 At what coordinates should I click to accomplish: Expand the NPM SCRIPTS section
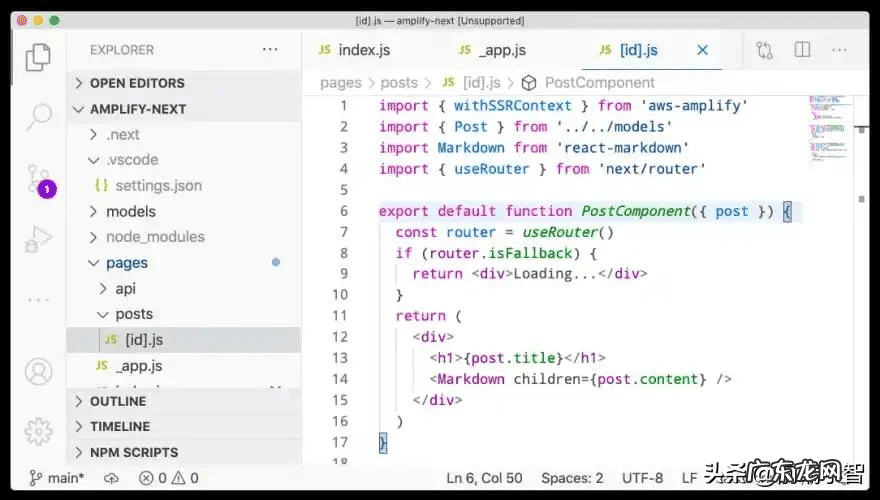click(134, 452)
